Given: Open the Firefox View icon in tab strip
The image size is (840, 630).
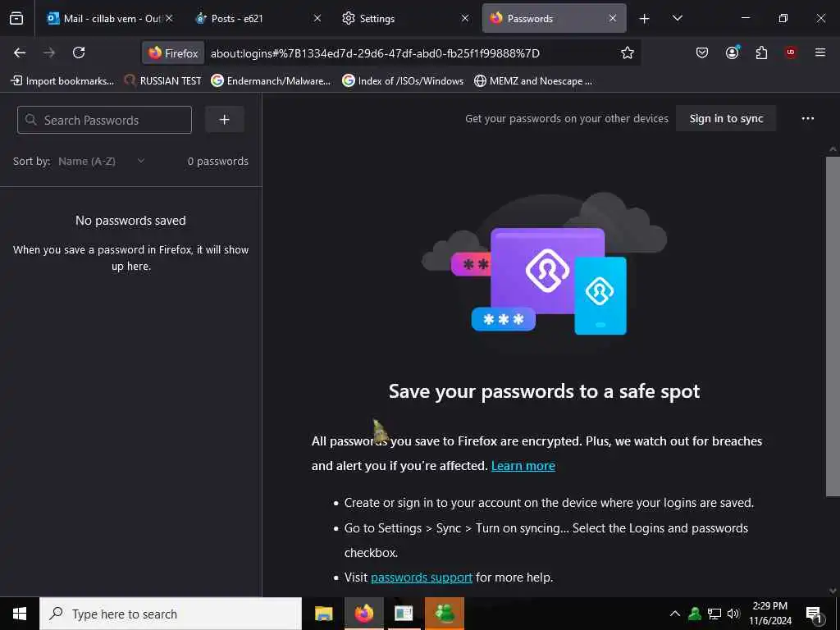Looking at the screenshot, I should (16, 18).
